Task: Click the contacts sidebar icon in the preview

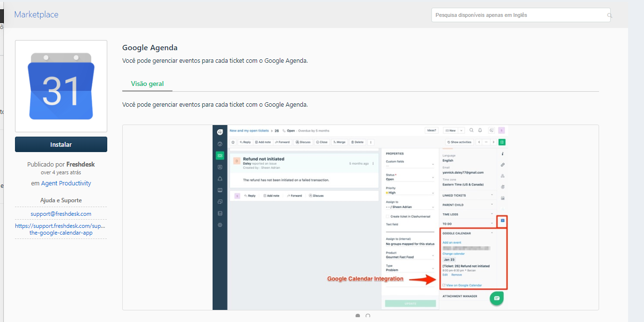Action: point(220,167)
